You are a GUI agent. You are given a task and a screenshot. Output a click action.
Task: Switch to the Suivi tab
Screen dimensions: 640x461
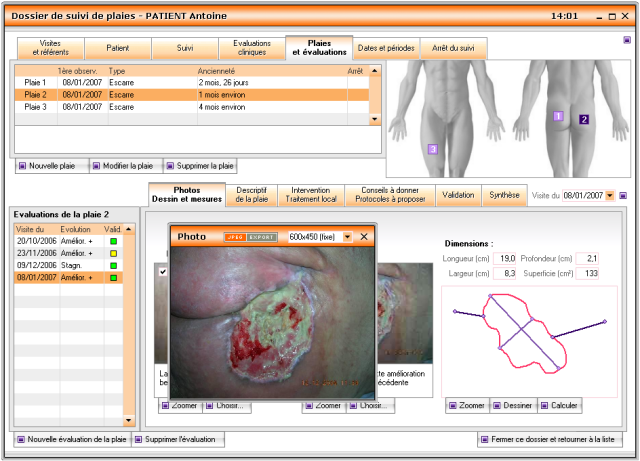pyautogui.click(x=185, y=48)
